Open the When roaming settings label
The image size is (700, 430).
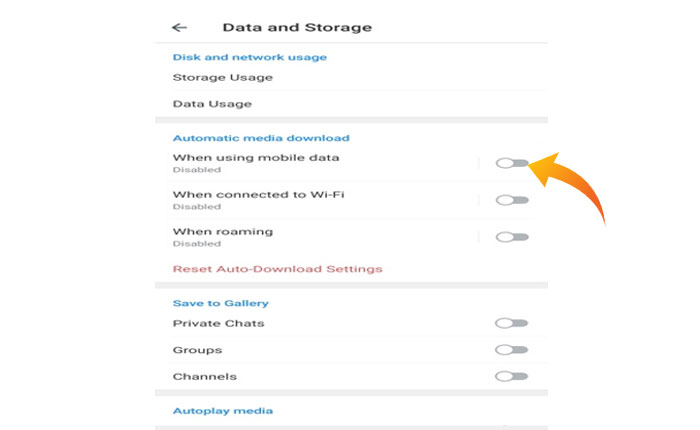tap(223, 232)
